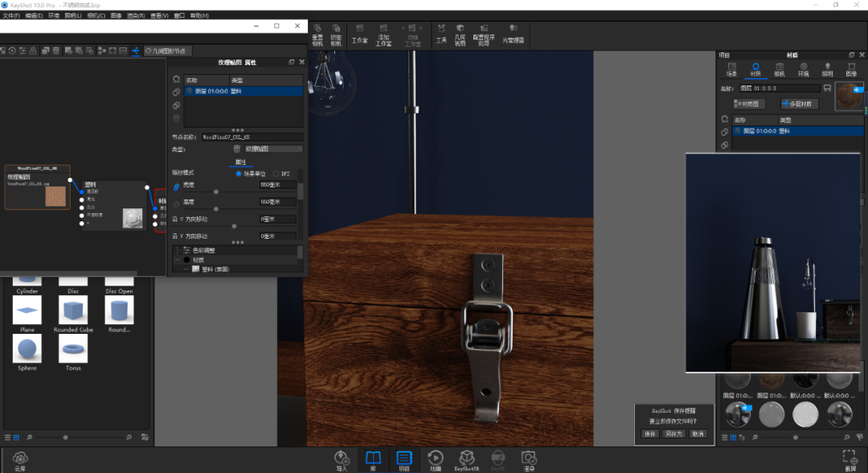Select the 纹理贴图 WoodFine07 node
The height and width of the screenshot is (473, 868).
(x=38, y=187)
